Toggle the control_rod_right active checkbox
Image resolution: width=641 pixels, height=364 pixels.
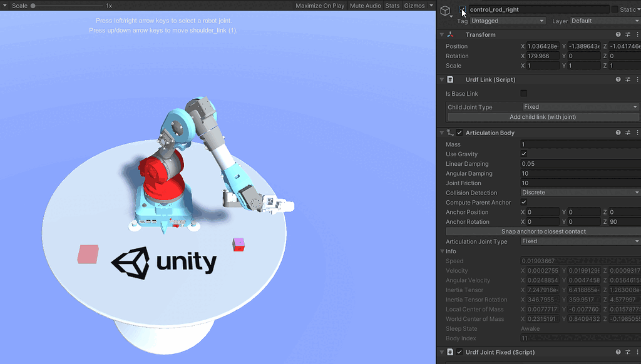(462, 10)
